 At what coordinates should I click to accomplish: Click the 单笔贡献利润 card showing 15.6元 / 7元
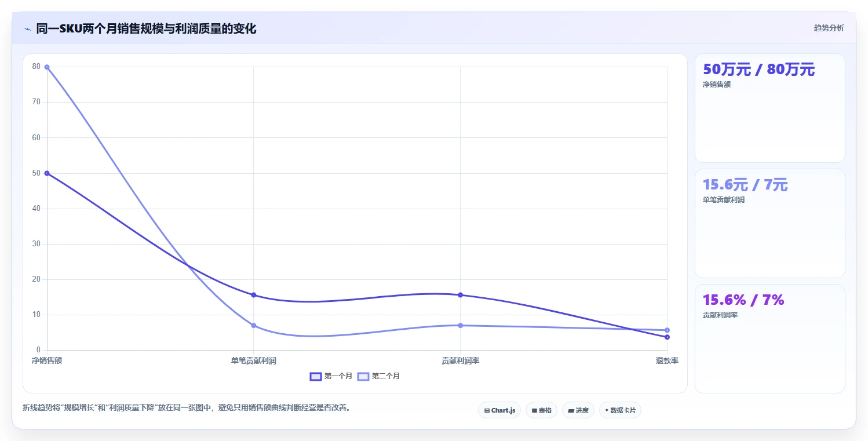click(x=769, y=223)
